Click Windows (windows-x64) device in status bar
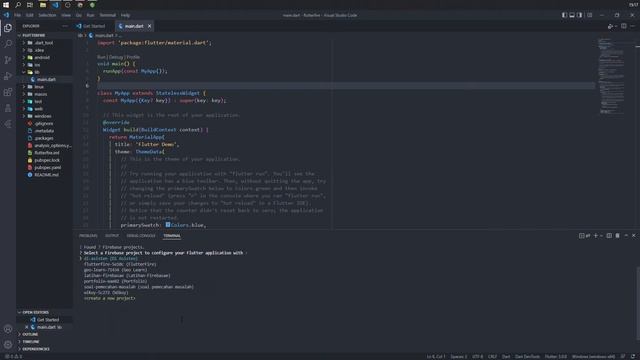Viewport: 640px width, 360px height. tap(593, 356)
